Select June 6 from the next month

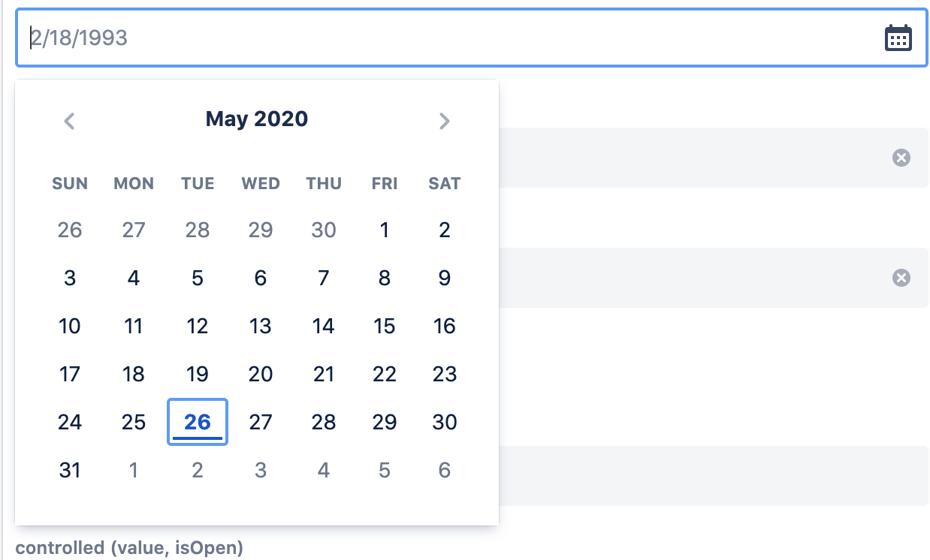tap(444, 470)
